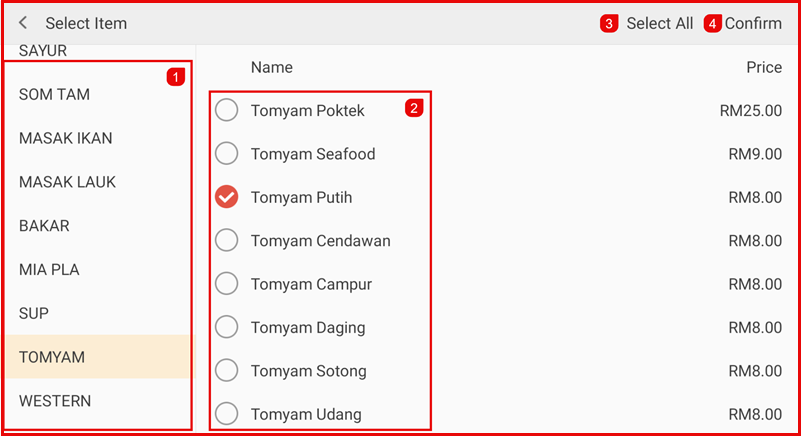Uncheck the Tomyam Putih item
The height and width of the screenshot is (436, 801).
coord(227,197)
